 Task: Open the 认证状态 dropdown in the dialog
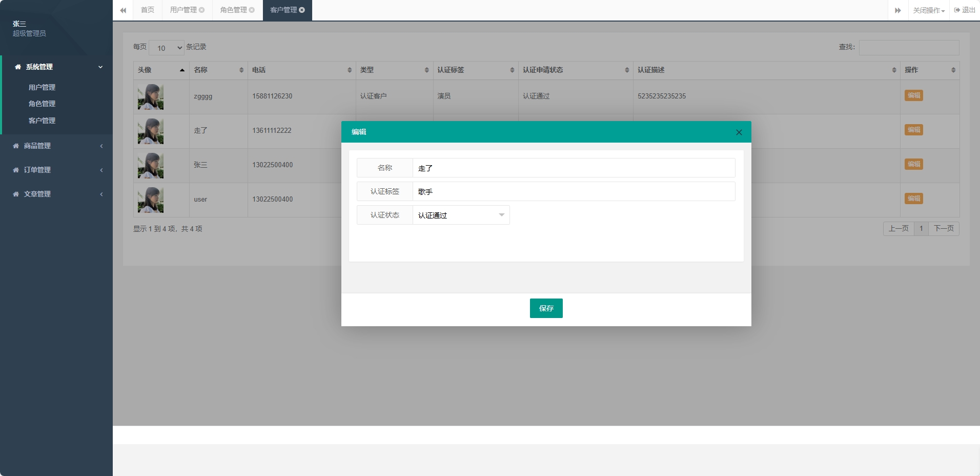pyautogui.click(x=461, y=215)
